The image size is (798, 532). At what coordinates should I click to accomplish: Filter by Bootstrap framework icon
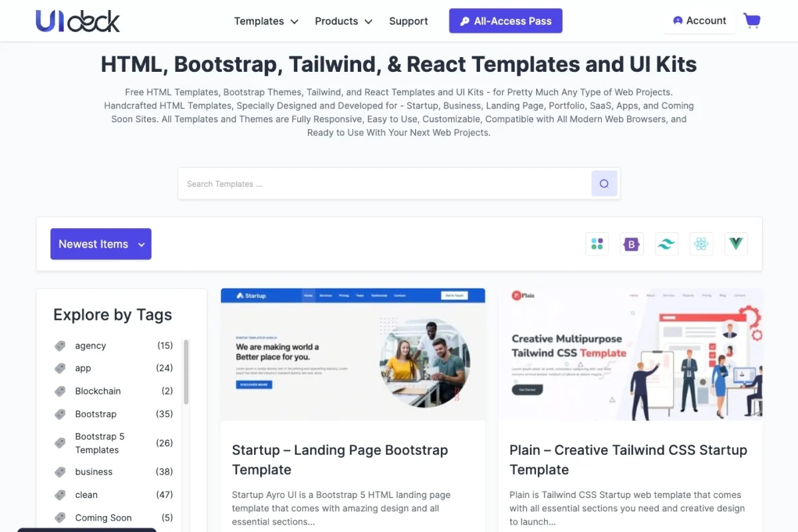pyautogui.click(x=632, y=244)
